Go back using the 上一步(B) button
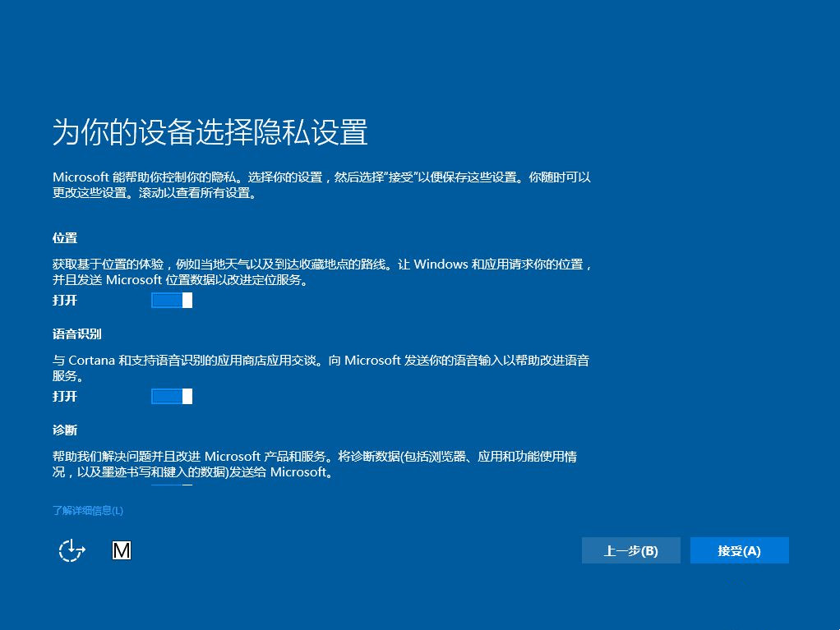This screenshot has height=630, width=840. pos(630,550)
